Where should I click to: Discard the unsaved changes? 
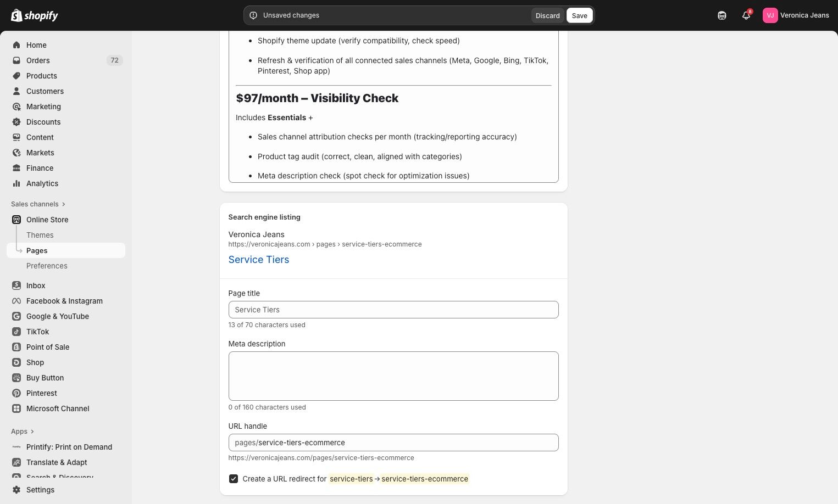click(x=547, y=15)
